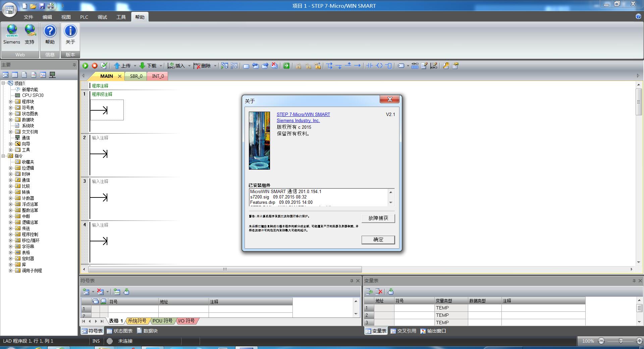
Task: Click the delete table icon in 符号表 toolbar
Action: coord(100,292)
